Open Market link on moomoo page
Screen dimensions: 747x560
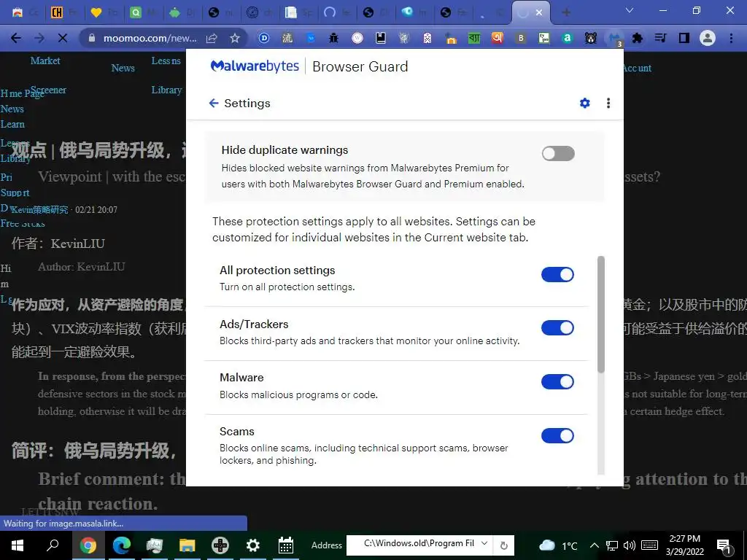(45, 61)
